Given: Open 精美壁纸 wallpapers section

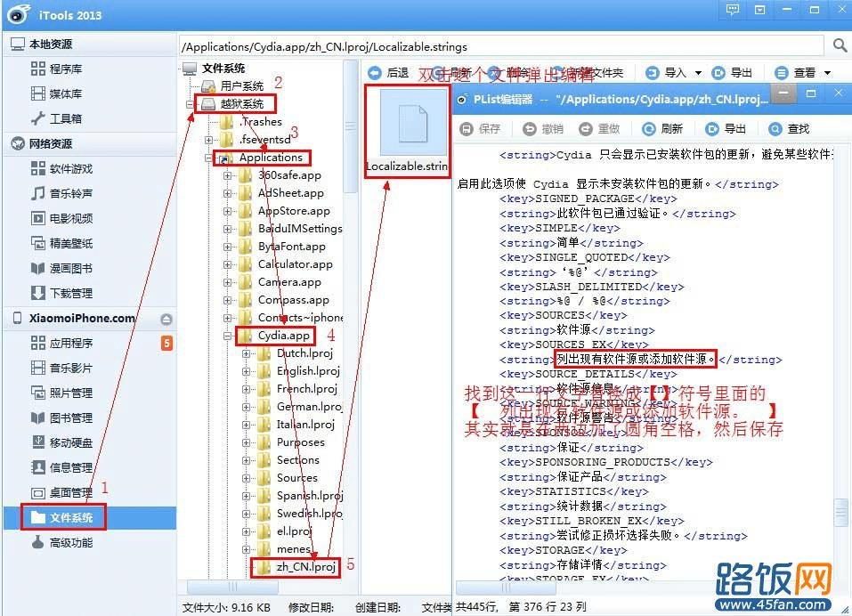Looking at the screenshot, I should [x=62, y=243].
